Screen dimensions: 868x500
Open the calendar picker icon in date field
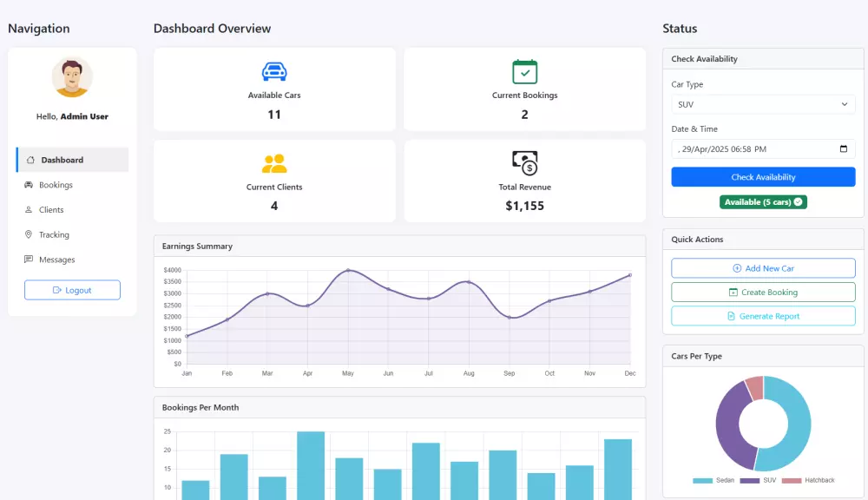[844, 149]
